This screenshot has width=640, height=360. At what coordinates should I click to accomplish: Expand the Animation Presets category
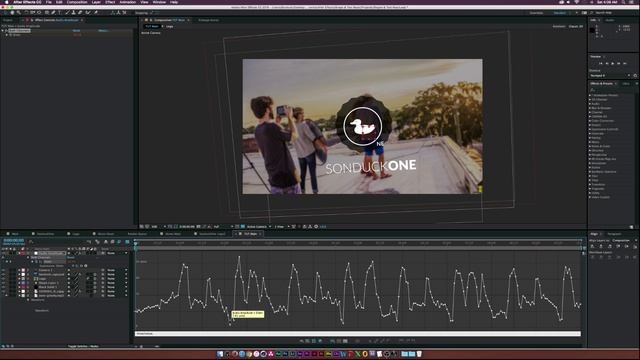click(590, 95)
